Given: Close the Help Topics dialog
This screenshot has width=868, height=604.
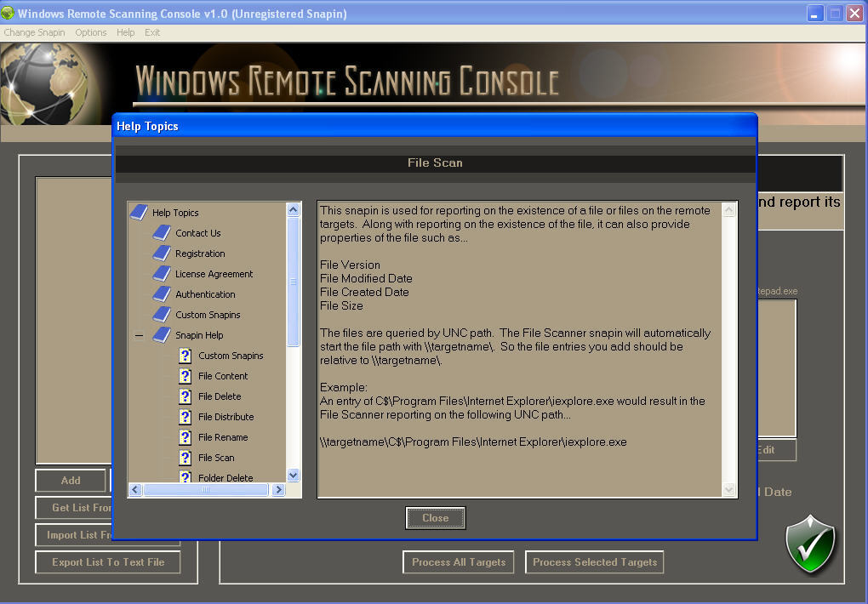Looking at the screenshot, I should pyautogui.click(x=435, y=517).
